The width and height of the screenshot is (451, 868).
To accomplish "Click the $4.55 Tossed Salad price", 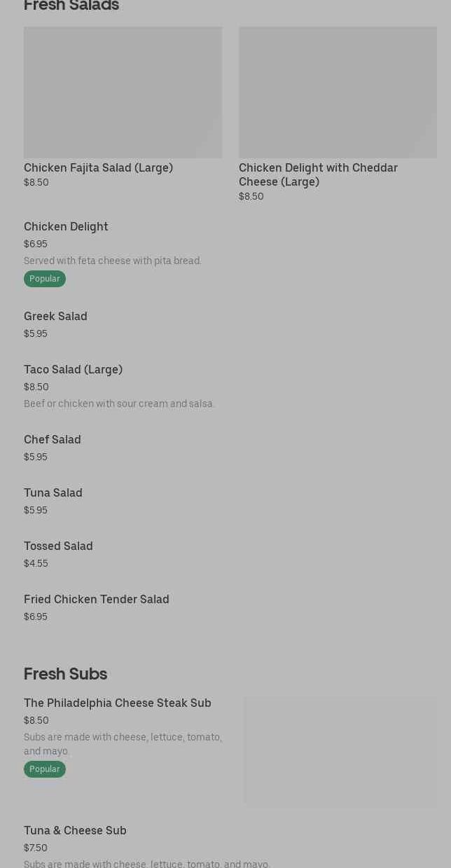I will point(36,563).
